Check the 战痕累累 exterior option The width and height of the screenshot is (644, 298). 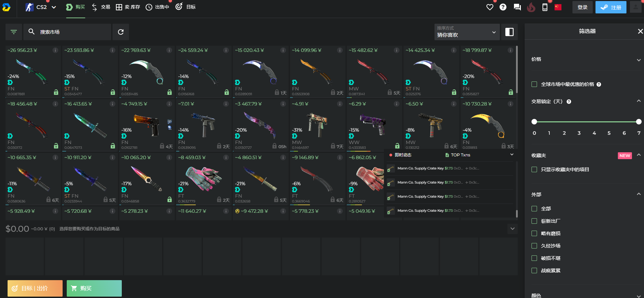[534, 271]
